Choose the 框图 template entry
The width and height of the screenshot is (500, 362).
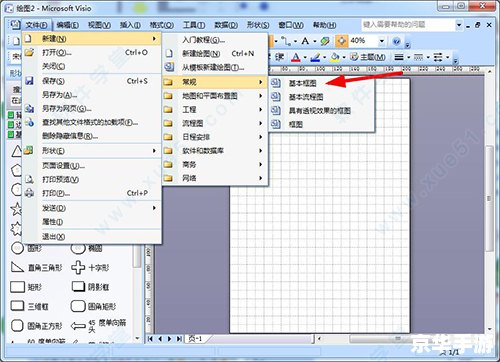(322, 124)
